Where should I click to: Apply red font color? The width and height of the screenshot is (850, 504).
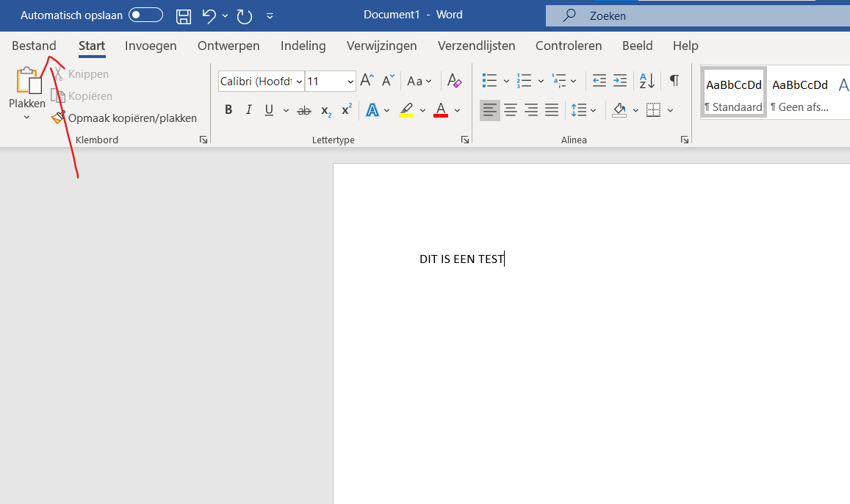pos(442,110)
